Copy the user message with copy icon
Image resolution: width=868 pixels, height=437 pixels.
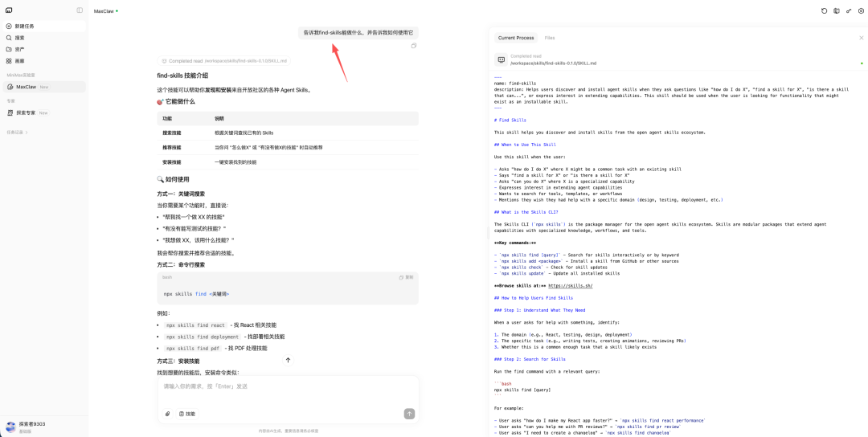click(x=414, y=46)
